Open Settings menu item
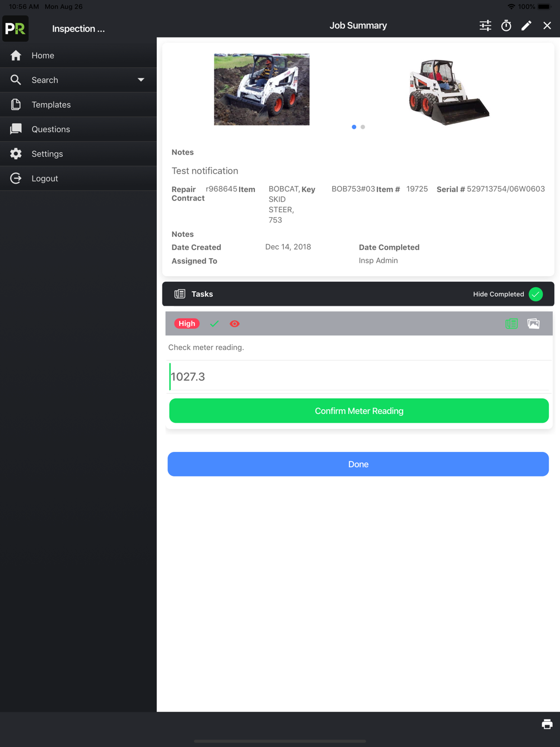The height and width of the screenshot is (747, 560). (x=78, y=154)
